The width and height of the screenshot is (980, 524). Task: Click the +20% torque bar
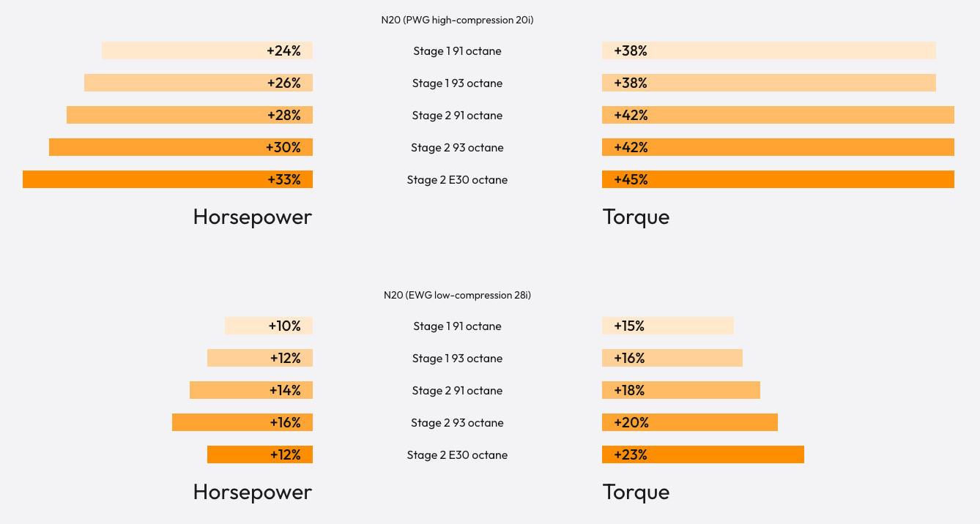coord(690,422)
